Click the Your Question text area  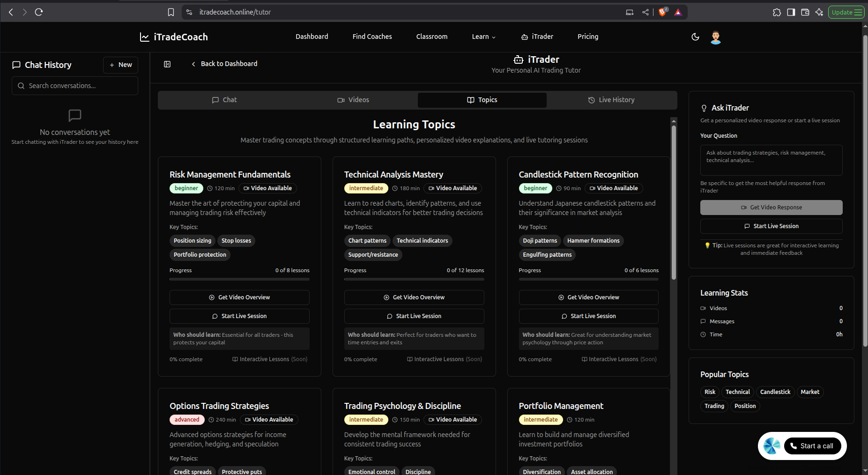pos(772,160)
